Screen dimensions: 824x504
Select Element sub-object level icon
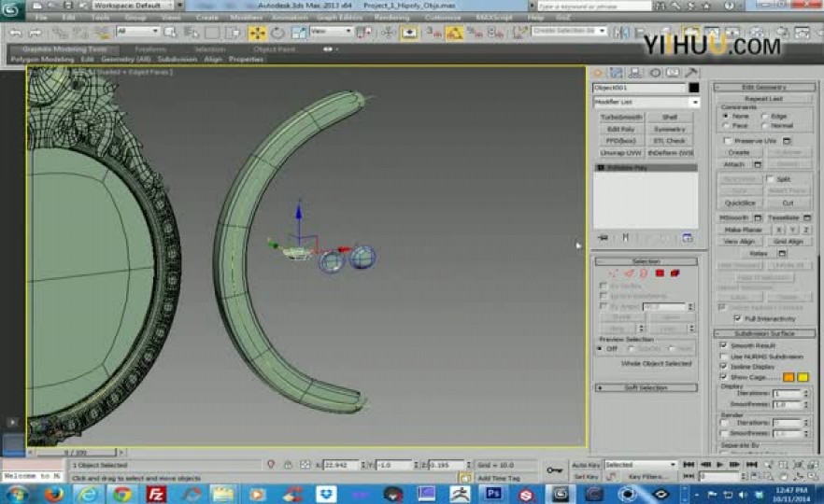tap(675, 273)
